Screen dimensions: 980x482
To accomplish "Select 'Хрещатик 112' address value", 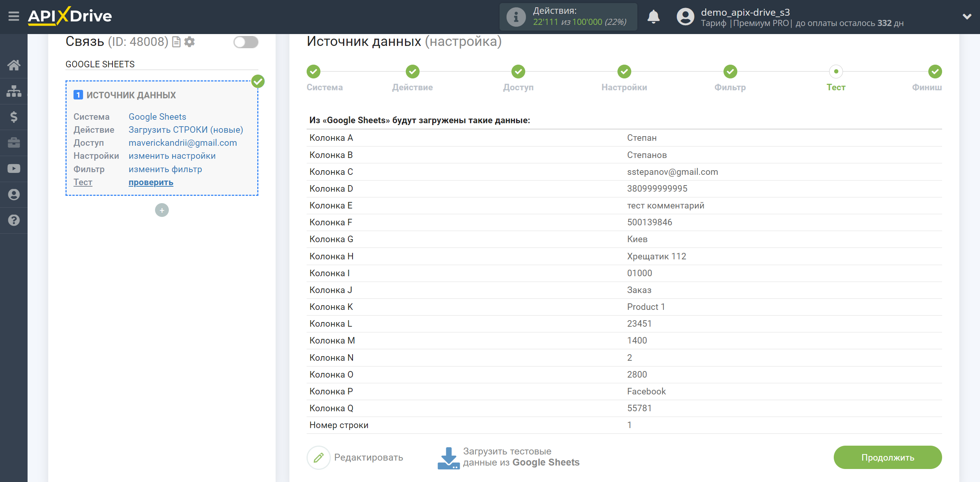I will (656, 256).
